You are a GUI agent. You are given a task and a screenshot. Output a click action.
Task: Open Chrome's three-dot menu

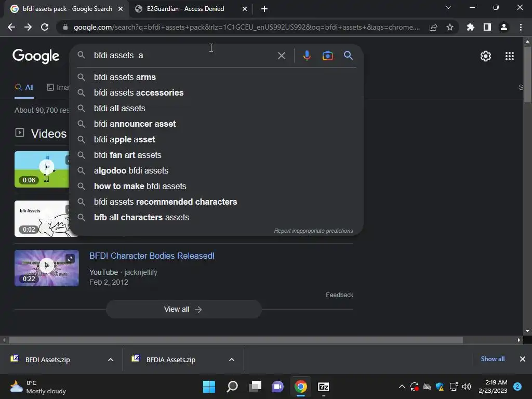[x=521, y=27]
